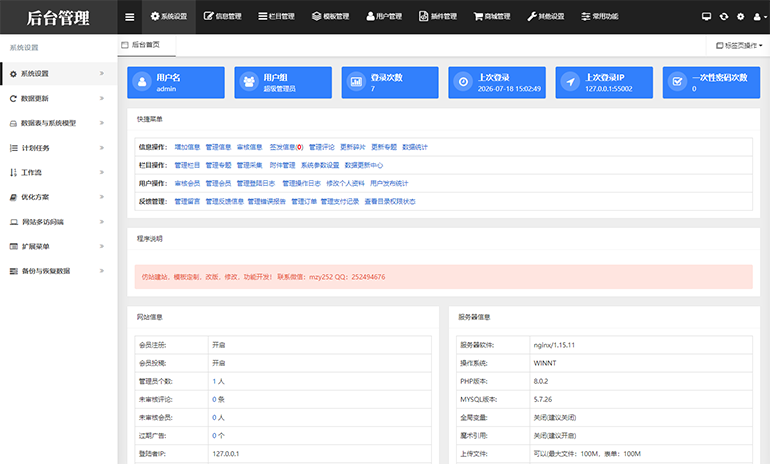Viewport: 770px width, 464px height.
Task: Expand the 优化方案 sidebar chevron
Action: 102,196
